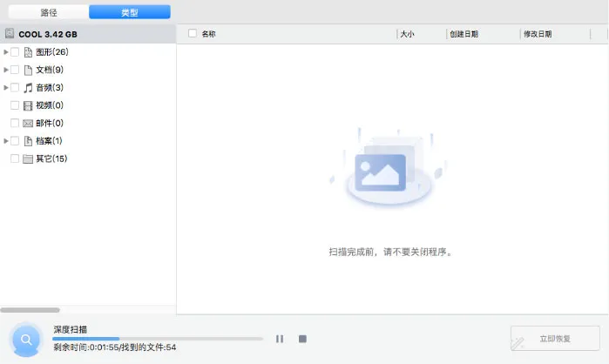Expand the 文档(9) category
Screen dimensions: 609x364
[6, 70]
